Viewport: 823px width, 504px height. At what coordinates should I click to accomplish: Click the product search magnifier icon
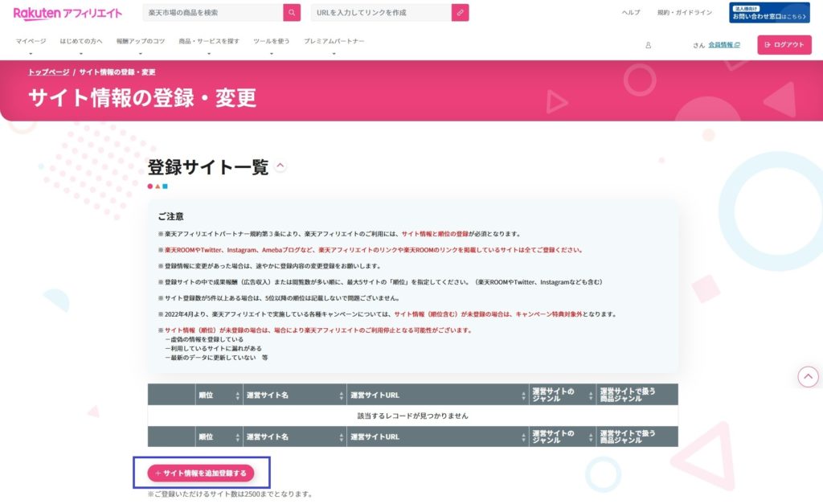(291, 13)
